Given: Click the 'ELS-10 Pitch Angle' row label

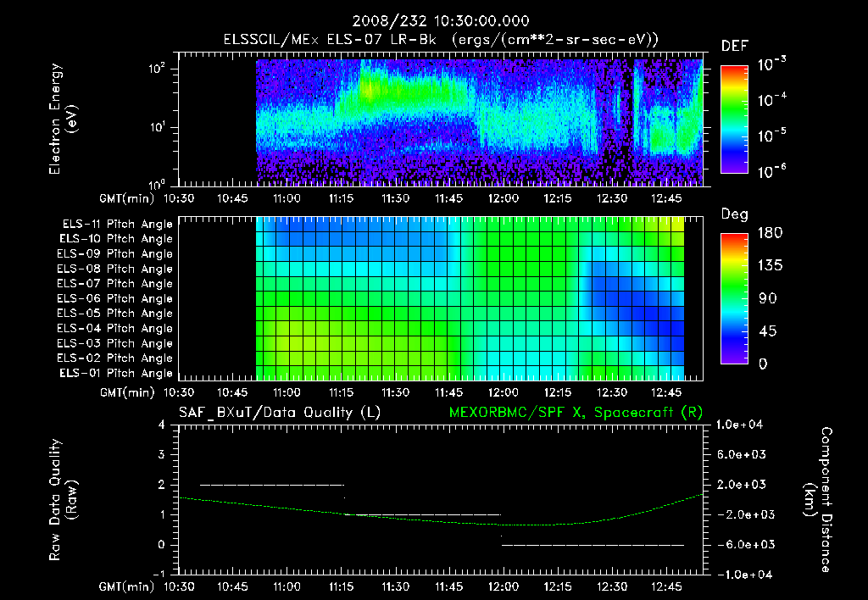Looking at the screenshot, I should (x=116, y=239).
